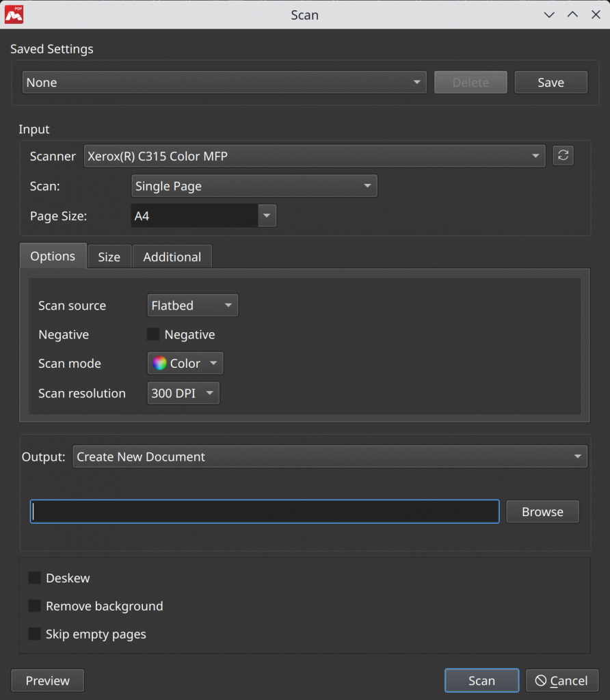Switch to the Additional tab
Screen dimensions: 610x700
pyautogui.click(x=172, y=256)
